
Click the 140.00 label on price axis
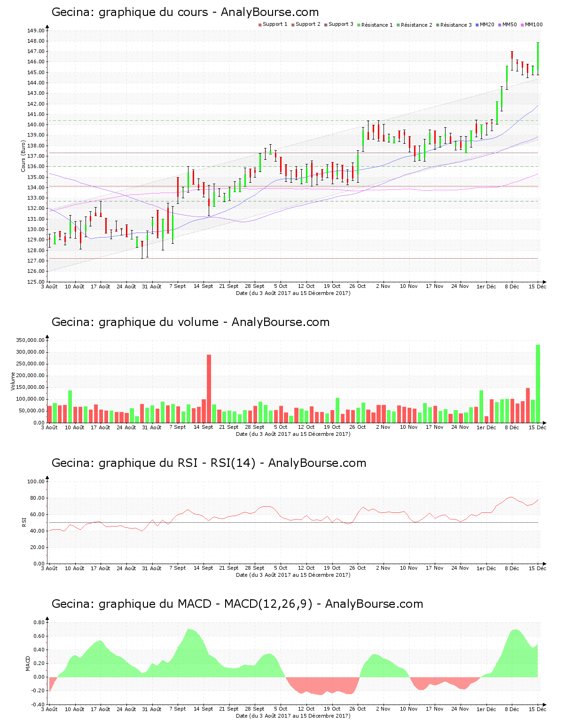coord(36,125)
